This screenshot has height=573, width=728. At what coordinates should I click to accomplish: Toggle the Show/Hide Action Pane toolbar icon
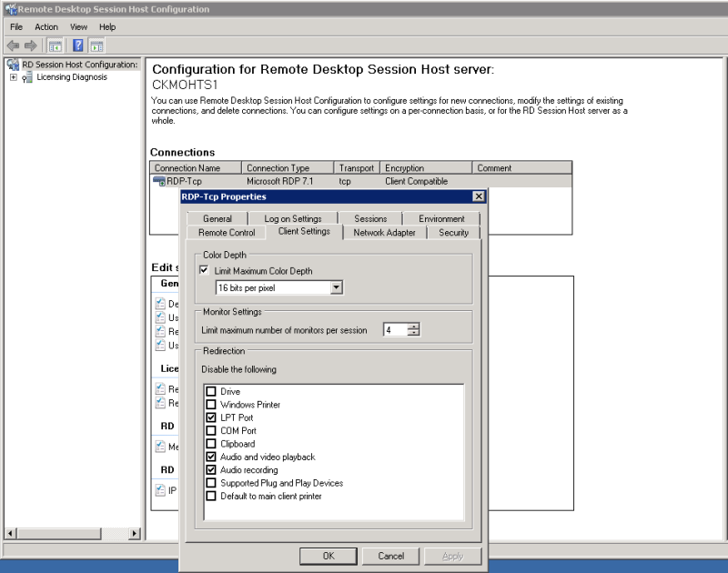tap(96, 45)
